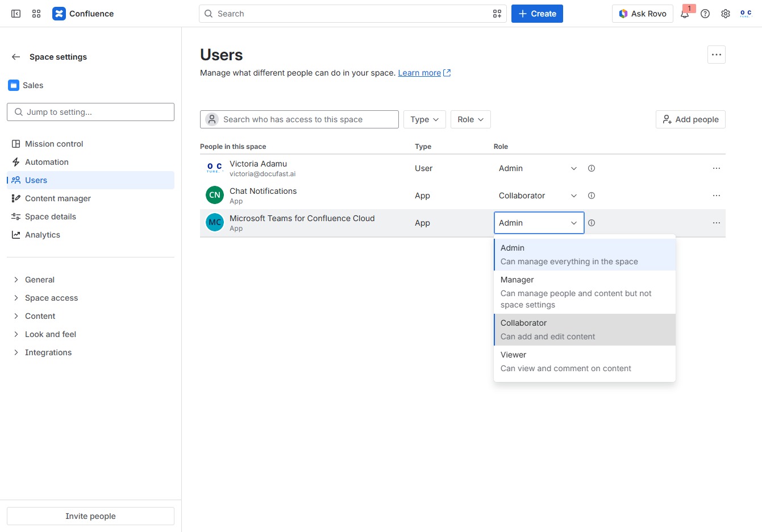Open the app switcher grid icon
Screen dimensions: 762x532
tap(36, 14)
